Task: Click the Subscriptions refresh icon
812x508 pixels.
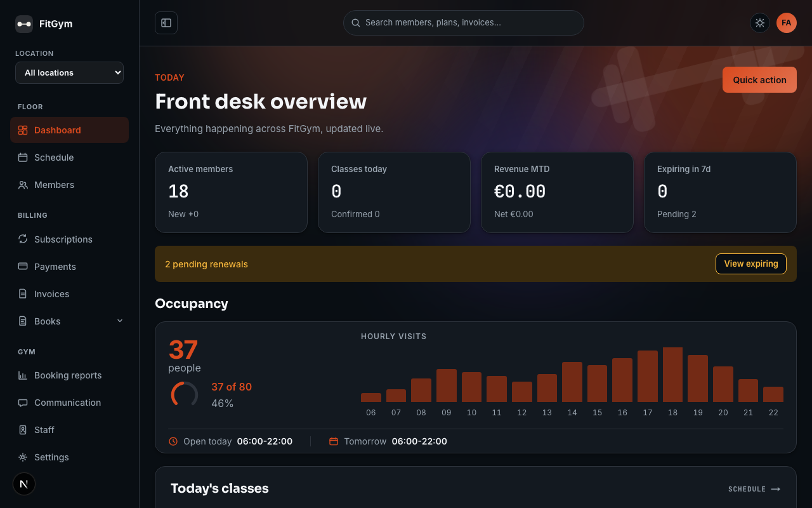Action: point(23,239)
